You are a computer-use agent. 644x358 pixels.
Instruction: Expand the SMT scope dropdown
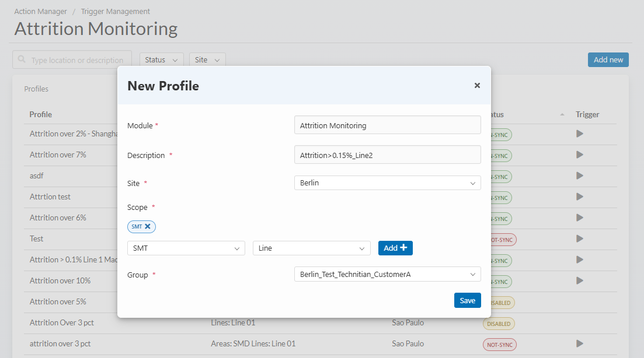pyautogui.click(x=186, y=248)
